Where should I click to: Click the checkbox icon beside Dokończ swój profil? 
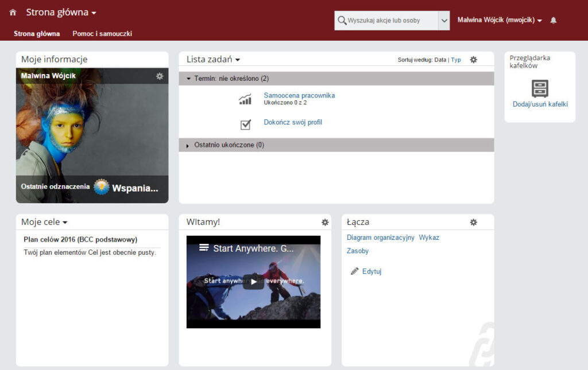[x=245, y=124]
